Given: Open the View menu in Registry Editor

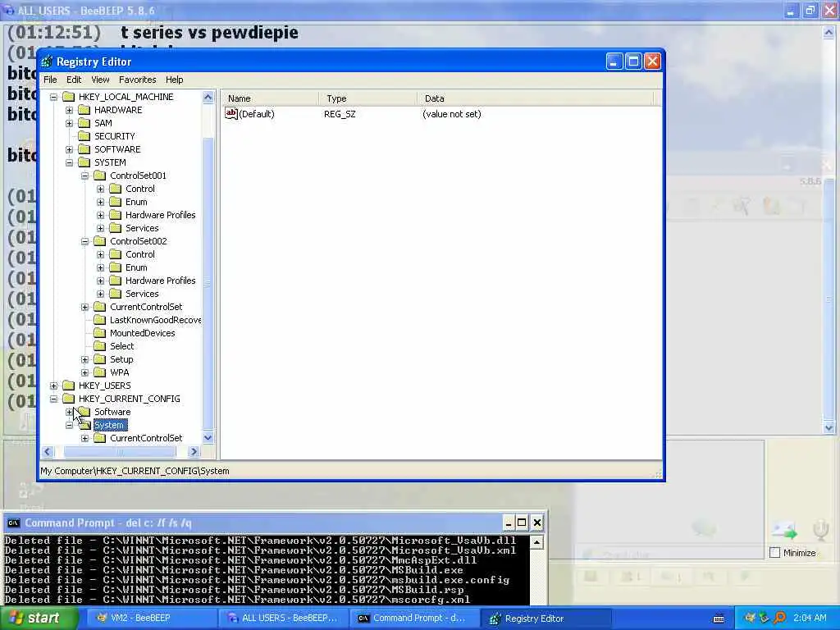Looking at the screenshot, I should click(100, 80).
